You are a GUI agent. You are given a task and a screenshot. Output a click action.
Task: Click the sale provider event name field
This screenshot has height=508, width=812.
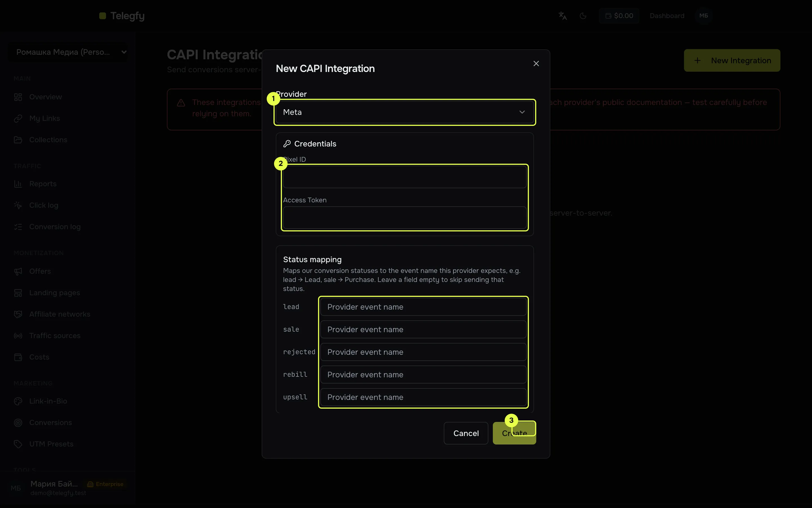pos(423,329)
